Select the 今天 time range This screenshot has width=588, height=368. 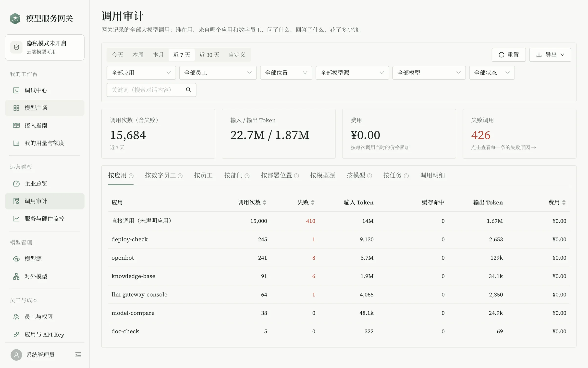click(x=118, y=55)
